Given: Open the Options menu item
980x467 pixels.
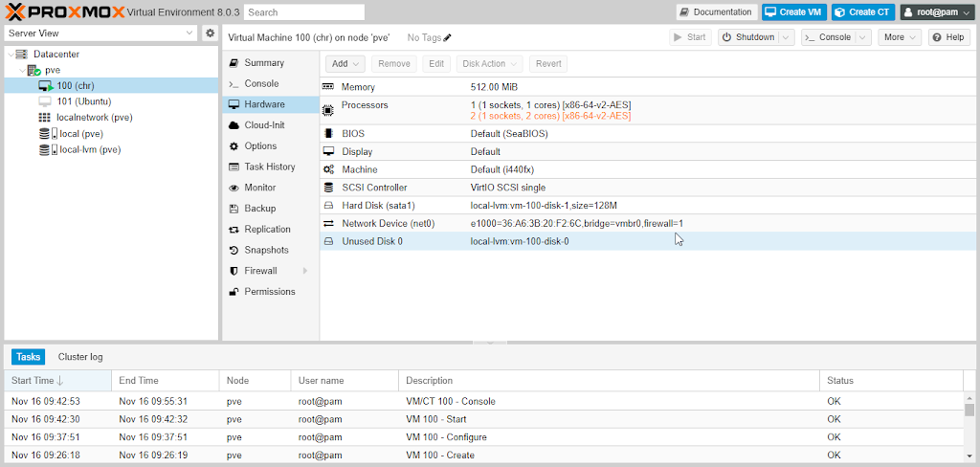Looking at the screenshot, I should (271, 146).
